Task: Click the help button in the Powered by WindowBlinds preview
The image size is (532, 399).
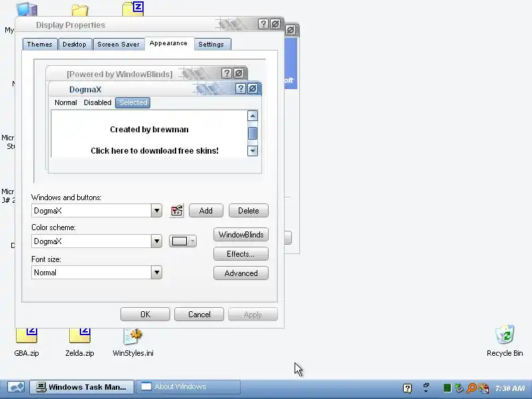Action: (x=227, y=73)
